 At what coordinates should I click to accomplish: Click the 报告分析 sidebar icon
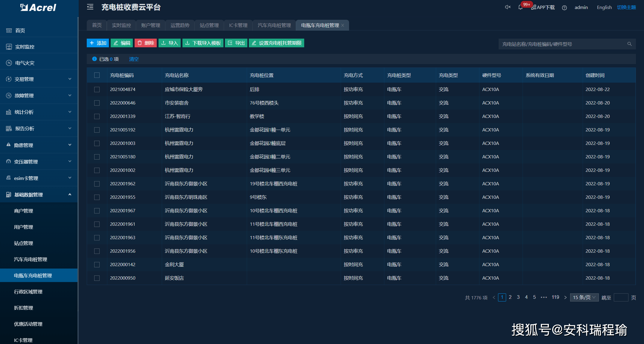tap(9, 128)
